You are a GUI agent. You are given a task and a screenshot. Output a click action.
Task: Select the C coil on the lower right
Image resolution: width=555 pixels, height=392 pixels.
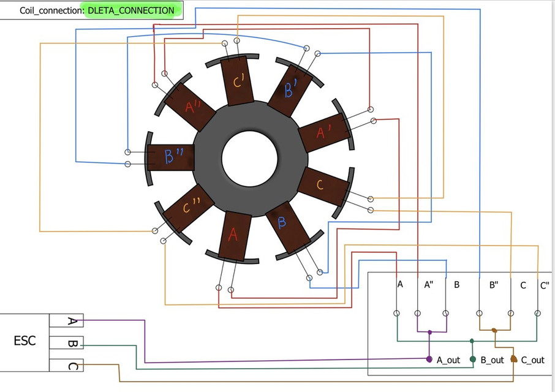tap(319, 183)
